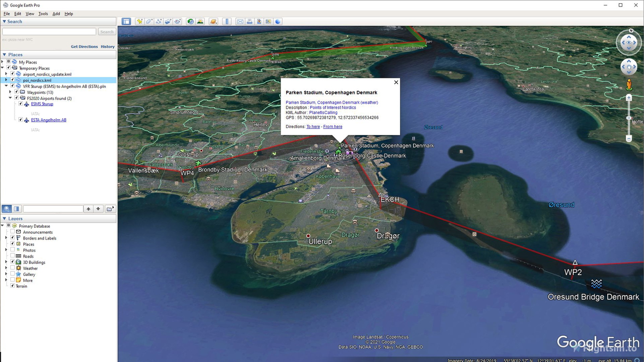This screenshot has height=362, width=644.
Task: Collapse the Temporary Places folder
Action: (x=3, y=68)
